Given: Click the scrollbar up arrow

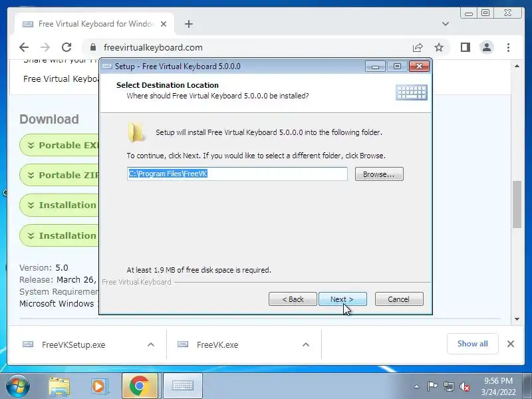Looking at the screenshot, I should pos(517,66).
